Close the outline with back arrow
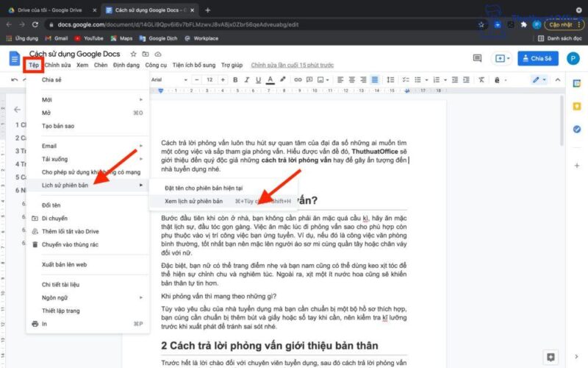Screen dimensions: 588x368 coord(17,110)
